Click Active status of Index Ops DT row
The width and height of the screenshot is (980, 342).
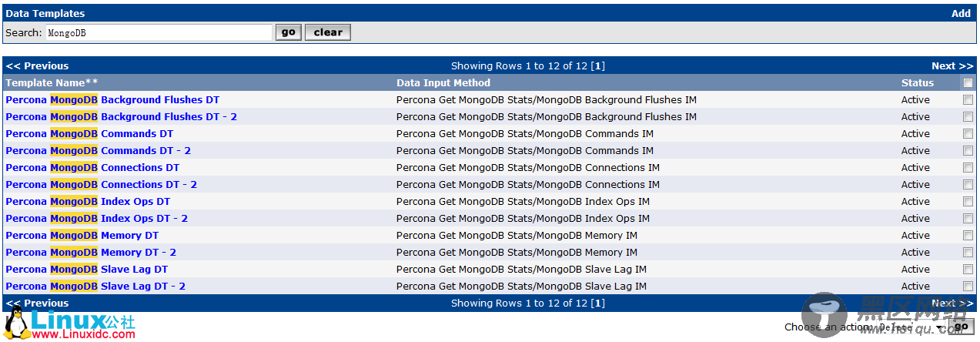click(915, 202)
